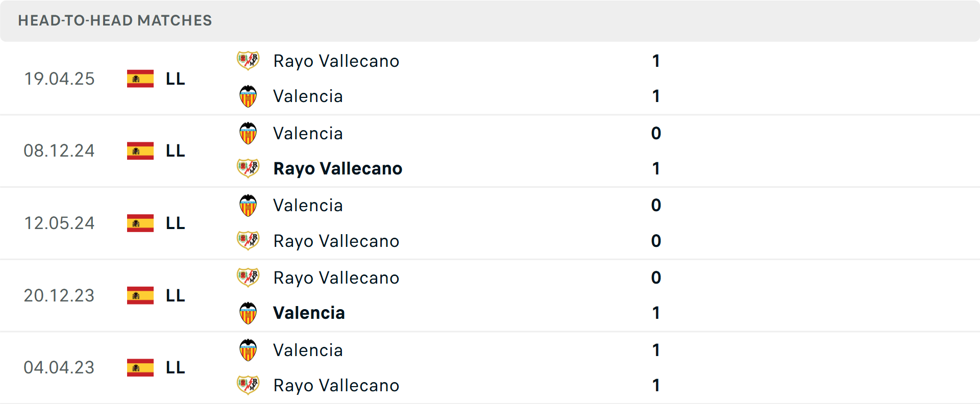The height and width of the screenshot is (404, 980).
Task: Click Valencia crest in 19.04.25 match
Action: pos(248,96)
